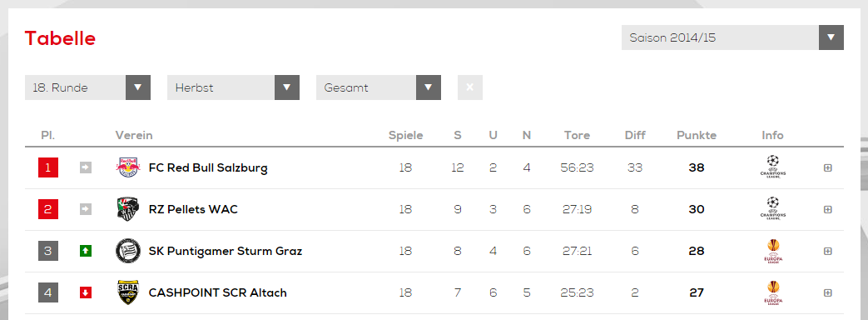Click the SCR Altach club crest
This screenshot has height=320, width=868.
click(x=128, y=292)
